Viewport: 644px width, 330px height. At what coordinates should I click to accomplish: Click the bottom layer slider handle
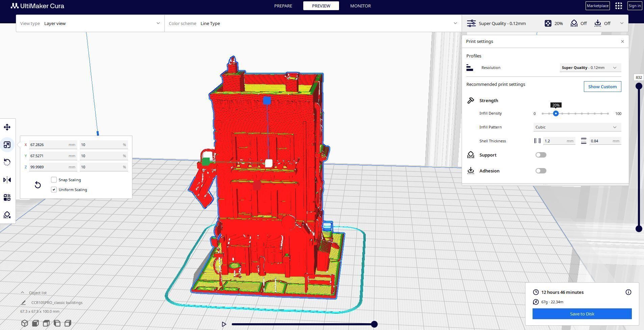639,229
